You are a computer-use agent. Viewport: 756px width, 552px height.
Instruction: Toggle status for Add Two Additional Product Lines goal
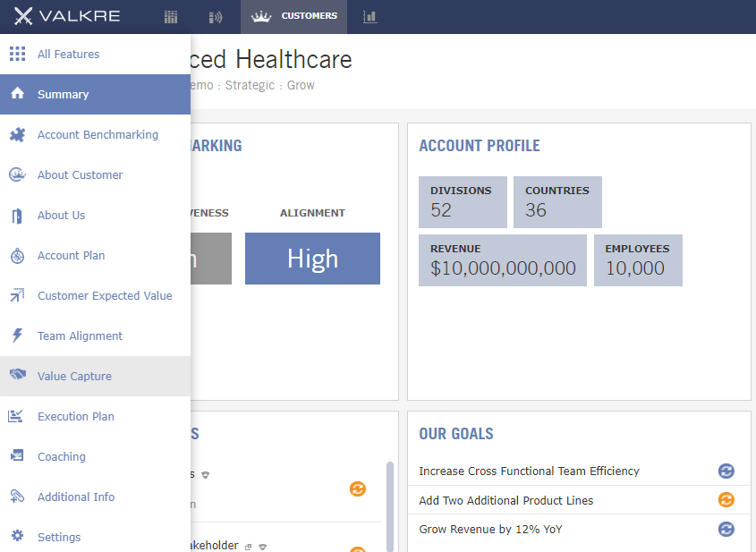coord(726,500)
